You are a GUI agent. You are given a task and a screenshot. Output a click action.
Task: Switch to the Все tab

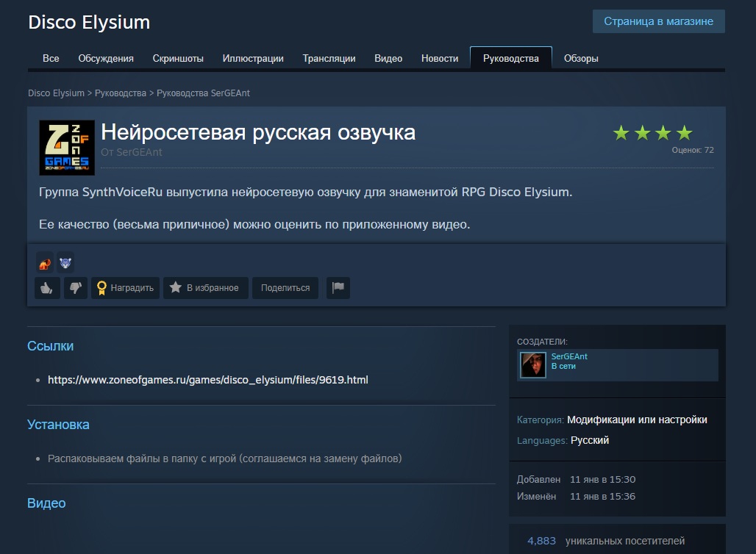[51, 58]
